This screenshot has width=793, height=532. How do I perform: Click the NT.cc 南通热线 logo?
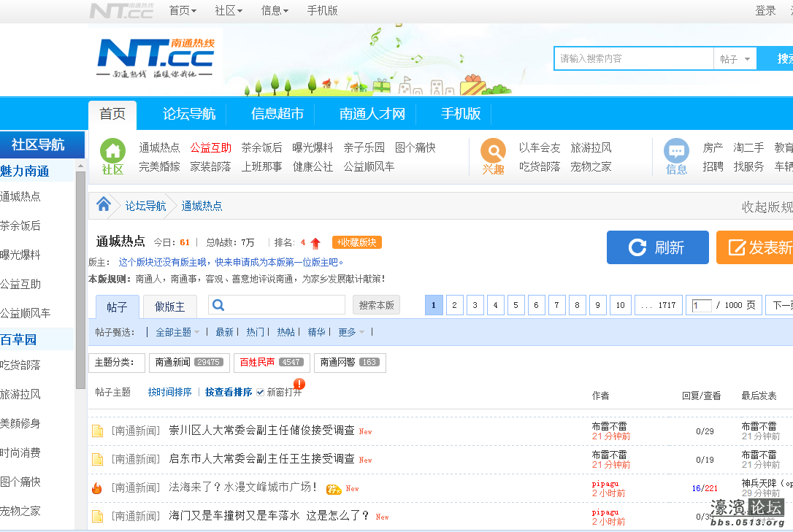point(156,58)
